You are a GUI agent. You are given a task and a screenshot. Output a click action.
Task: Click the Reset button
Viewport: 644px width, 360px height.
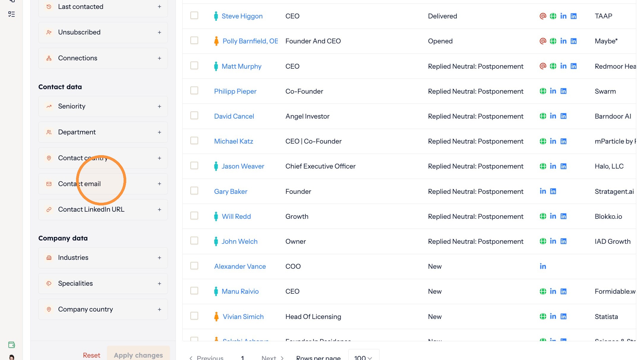click(91, 355)
